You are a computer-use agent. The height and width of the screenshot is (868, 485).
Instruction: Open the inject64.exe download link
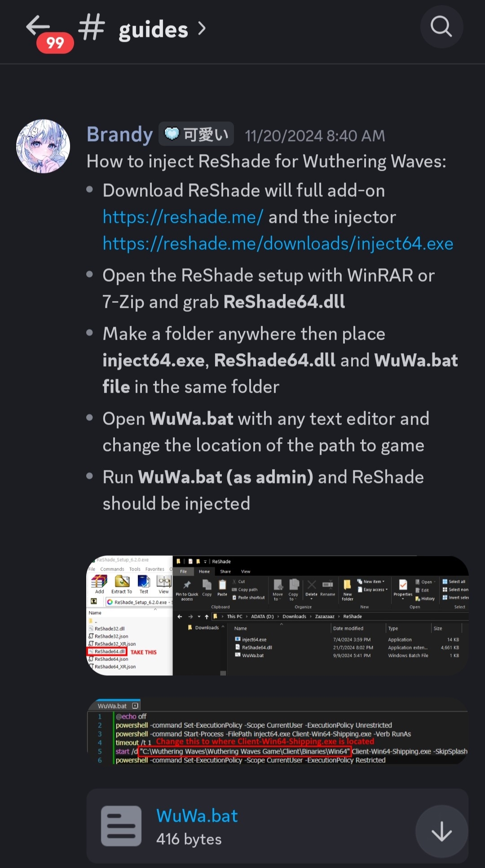tap(278, 244)
